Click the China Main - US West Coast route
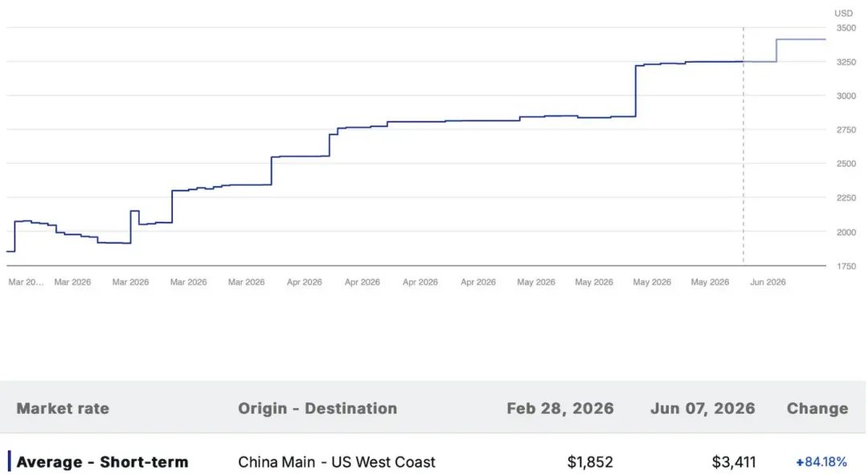Screen dimensions: 868x474 (337, 461)
